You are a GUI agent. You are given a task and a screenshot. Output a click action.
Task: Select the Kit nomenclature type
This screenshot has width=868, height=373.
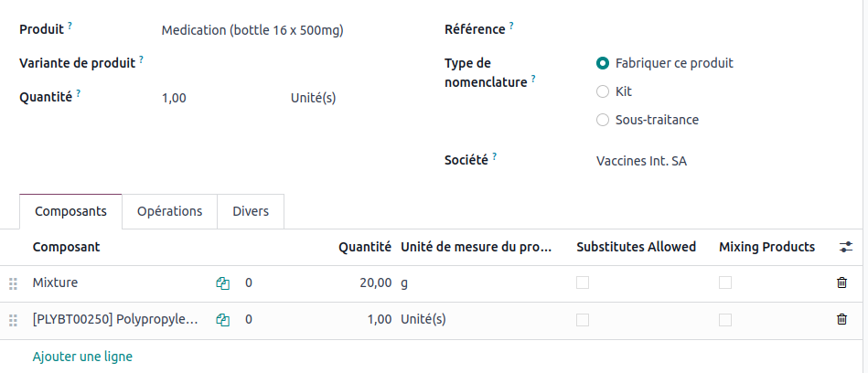pos(603,91)
